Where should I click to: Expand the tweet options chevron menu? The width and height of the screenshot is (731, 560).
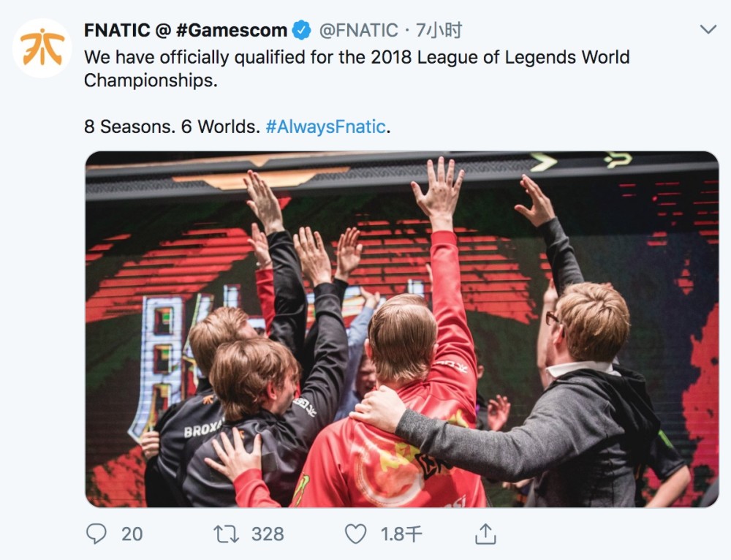[x=708, y=30]
